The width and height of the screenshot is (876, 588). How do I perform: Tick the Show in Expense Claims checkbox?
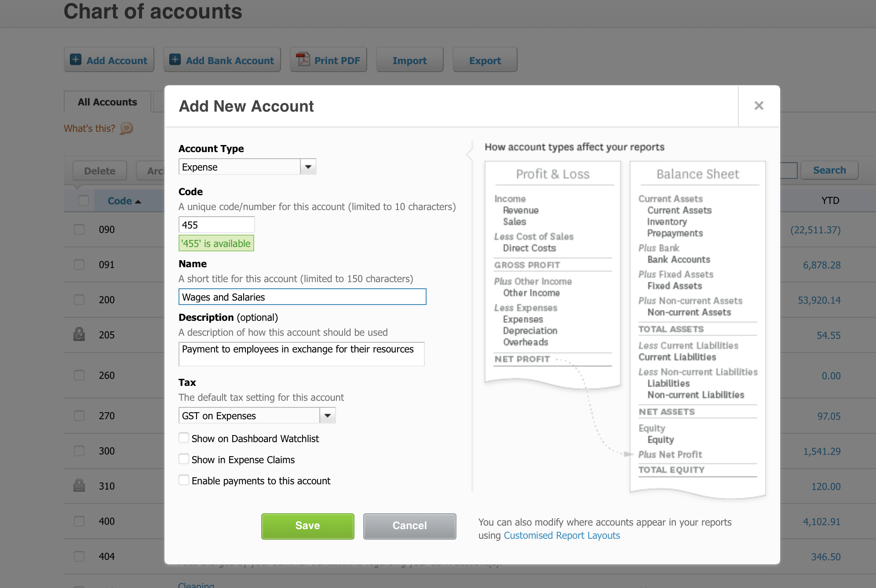pos(184,459)
